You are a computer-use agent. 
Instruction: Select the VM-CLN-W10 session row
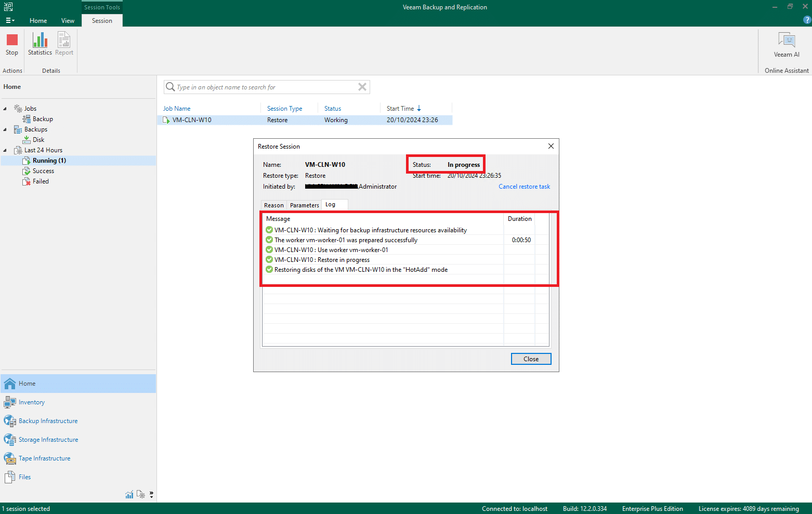[305, 120]
